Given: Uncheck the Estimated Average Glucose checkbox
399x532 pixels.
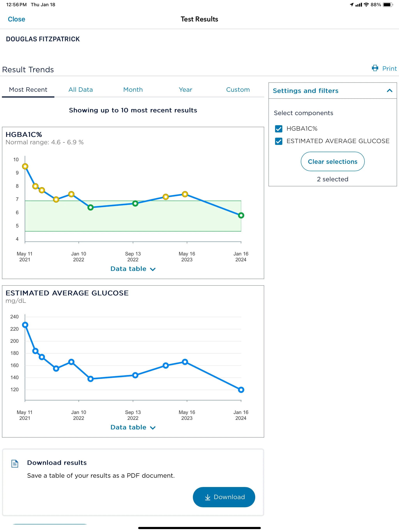Looking at the screenshot, I should 278,141.
